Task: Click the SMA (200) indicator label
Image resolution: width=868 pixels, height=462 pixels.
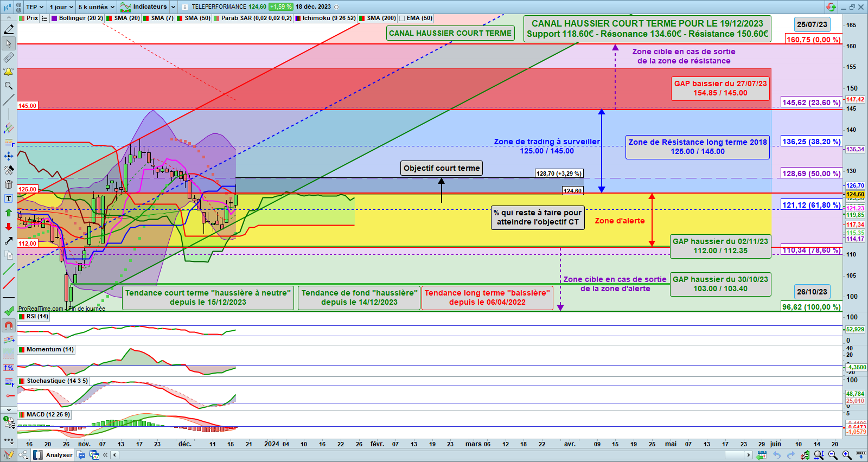Action: pos(378,18)
